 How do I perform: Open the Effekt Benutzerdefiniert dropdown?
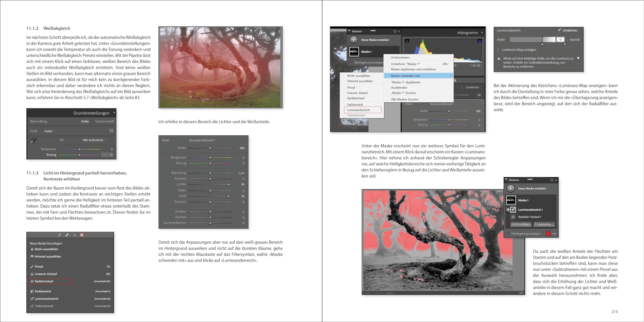click(x=203, y=140)
